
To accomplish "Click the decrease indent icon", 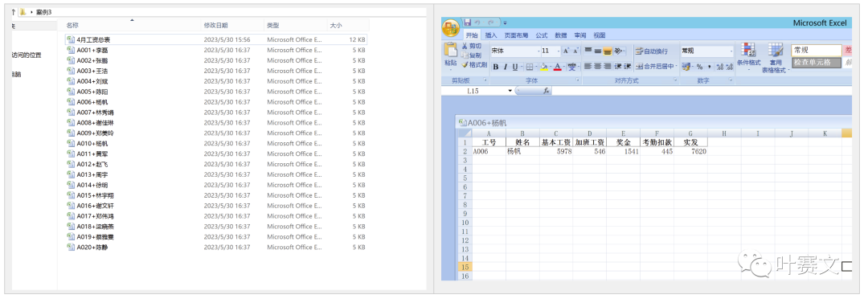I will [x=618, y=66].
